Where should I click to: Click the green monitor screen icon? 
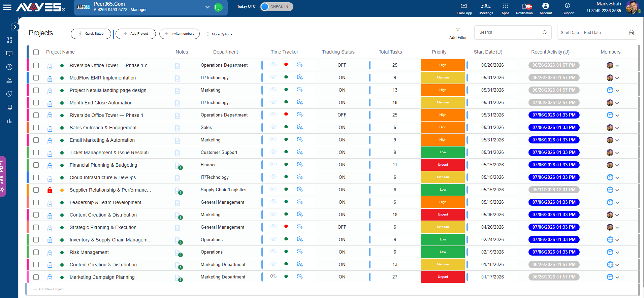[x=218, y=7]
